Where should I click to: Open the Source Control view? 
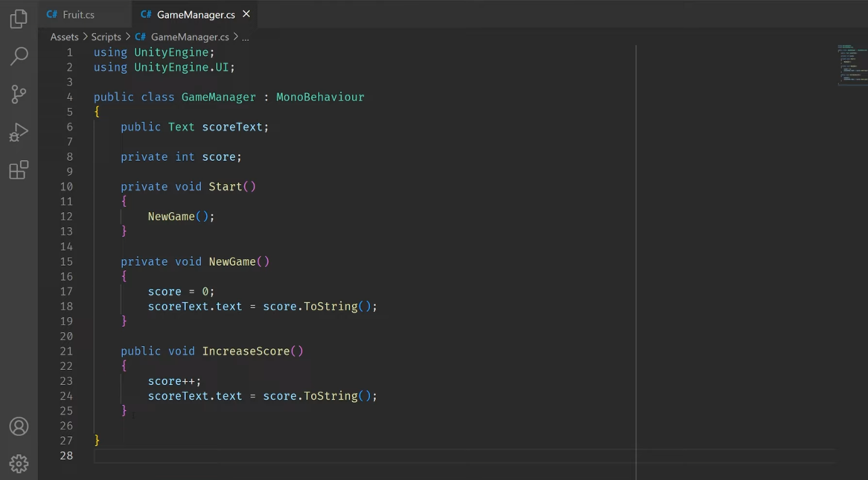(19, 94)
